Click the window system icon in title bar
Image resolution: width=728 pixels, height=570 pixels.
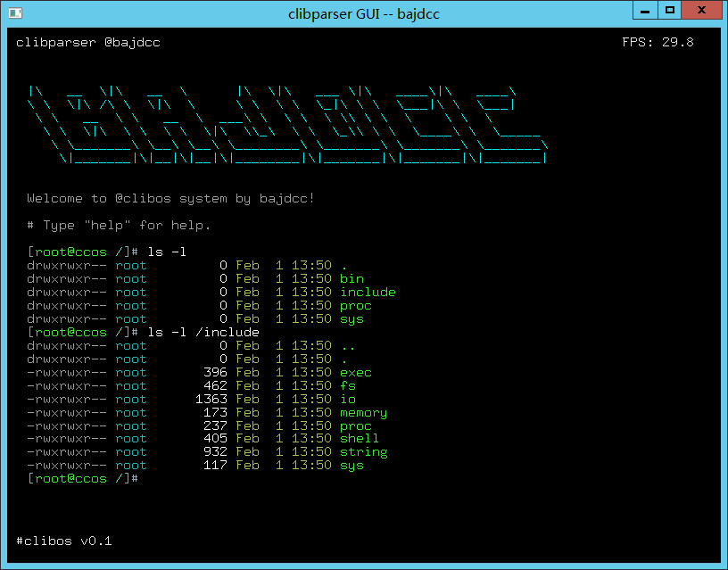15,13
